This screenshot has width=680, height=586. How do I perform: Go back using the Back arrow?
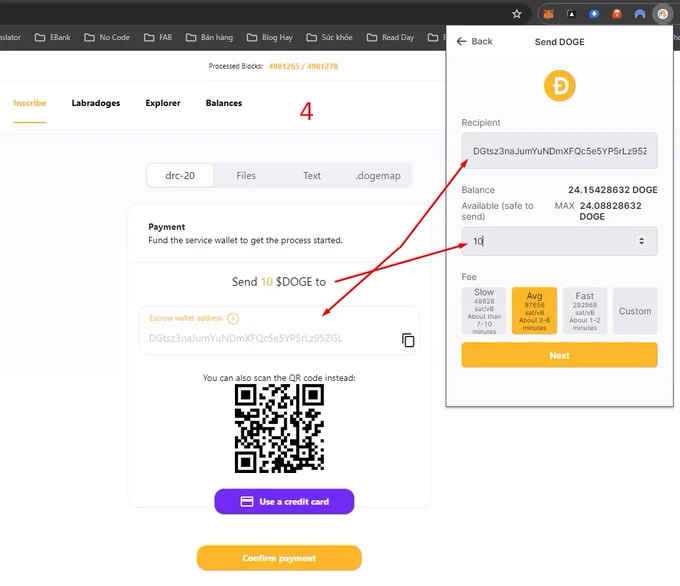click(474, 41)
